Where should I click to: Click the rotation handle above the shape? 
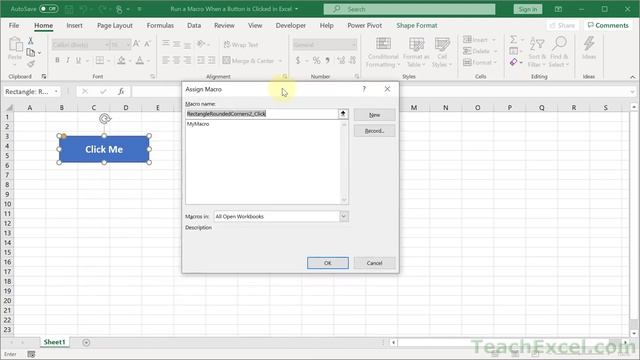coord(104,119)
